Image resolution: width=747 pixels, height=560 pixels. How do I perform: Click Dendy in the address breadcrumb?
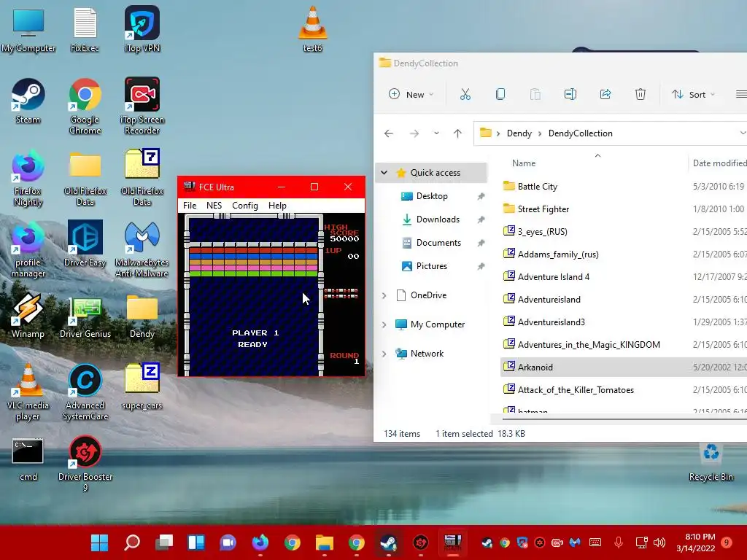519,133
